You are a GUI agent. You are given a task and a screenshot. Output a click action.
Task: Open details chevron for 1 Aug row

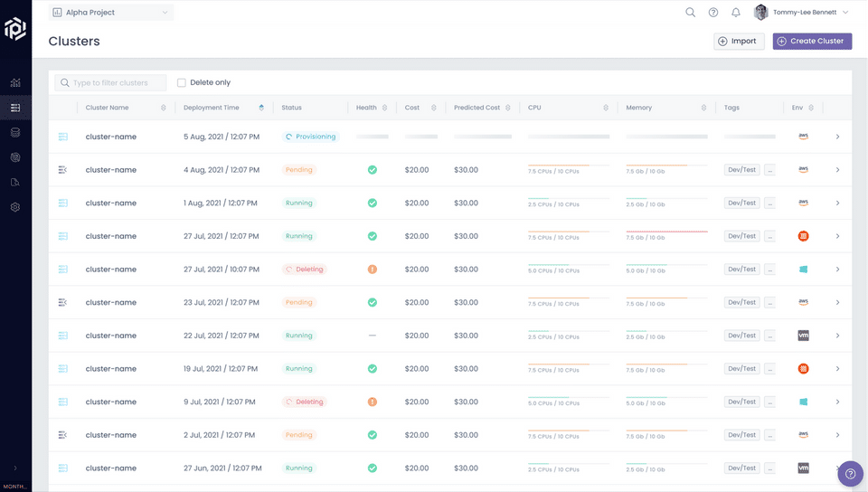coord(837,203)
